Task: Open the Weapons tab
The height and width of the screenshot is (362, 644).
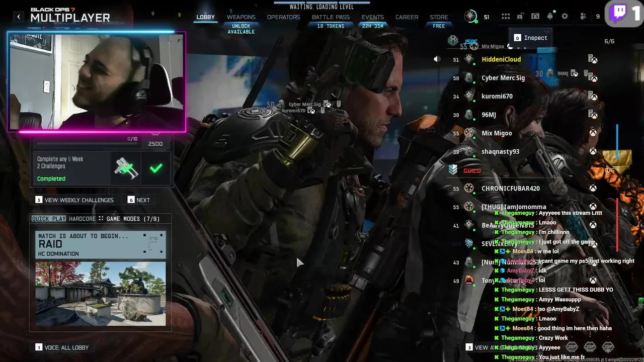Action: click(x=241, y=17)
